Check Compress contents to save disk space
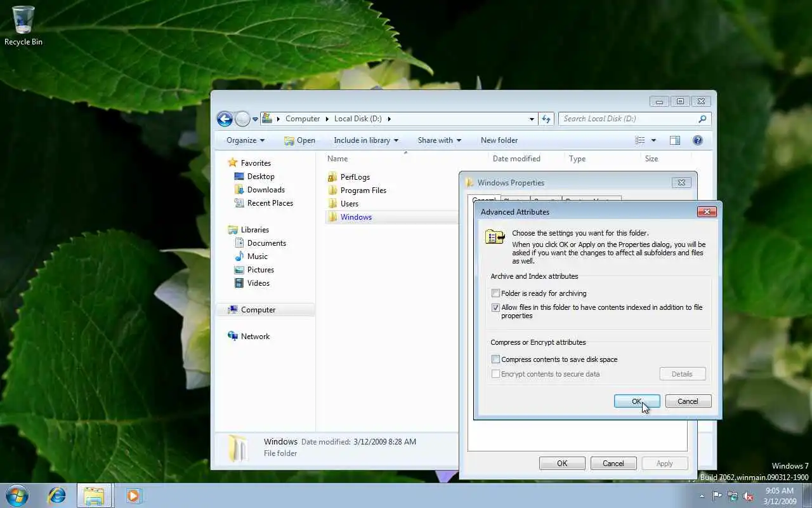 [496, 359]
